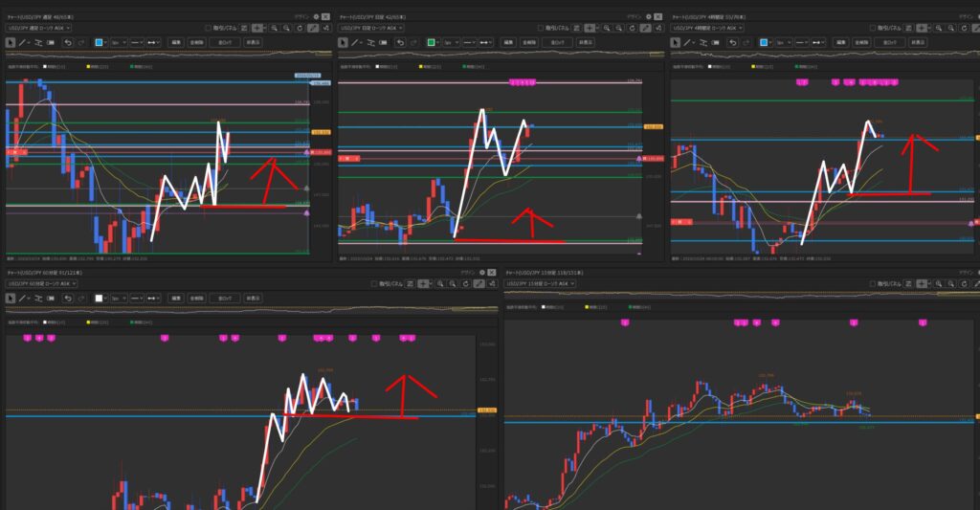Screen dimensions: 980x510
Task: Enable 取引パネル checkbox in weekly chart
Action: pyautogui.click(x=210, y=29)
